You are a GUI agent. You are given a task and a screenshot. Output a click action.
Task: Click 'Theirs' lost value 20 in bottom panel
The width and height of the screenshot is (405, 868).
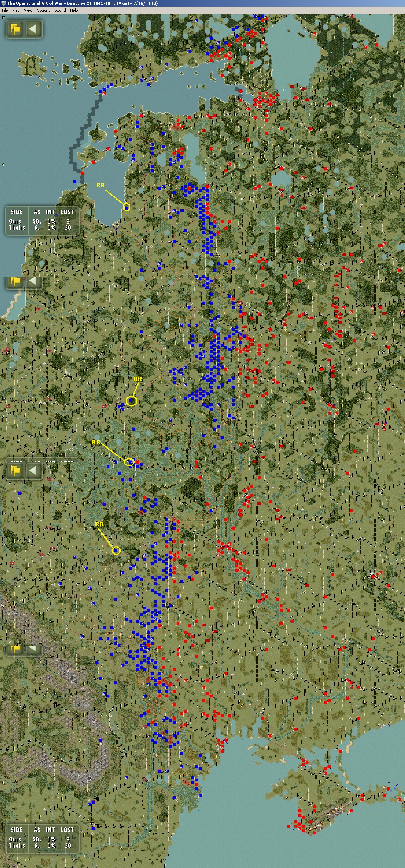pyautogui.click(x=68, y=846)
